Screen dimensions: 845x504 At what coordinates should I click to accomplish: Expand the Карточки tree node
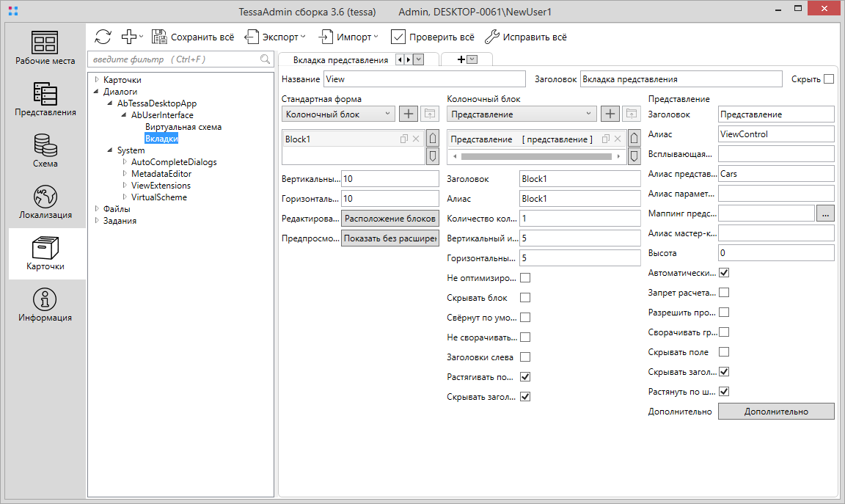96,80
